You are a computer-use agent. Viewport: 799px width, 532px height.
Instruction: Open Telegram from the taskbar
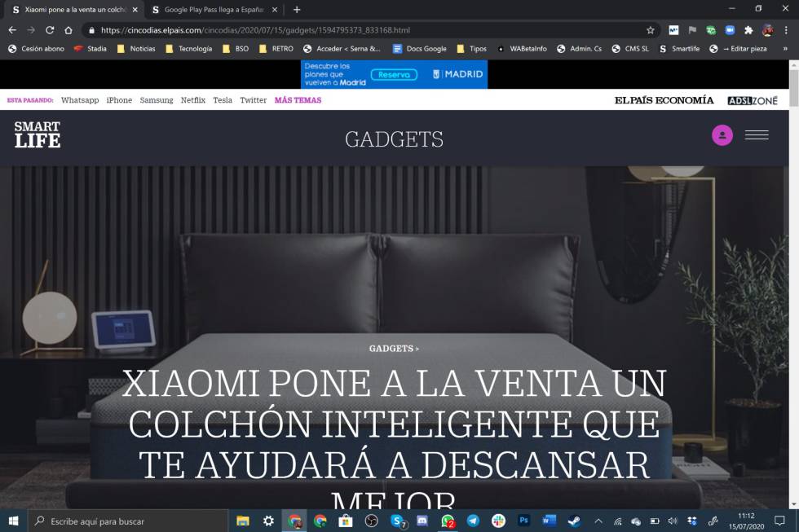coord(473,521)
